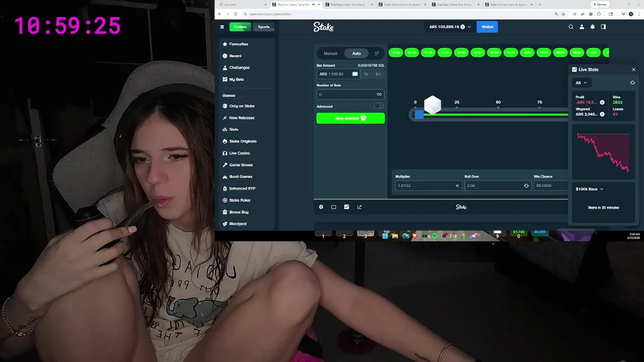This screenshot has height=362, width=644.
Task: Click the Windows Start button in taskbar
Action: [x=385, y=236]
